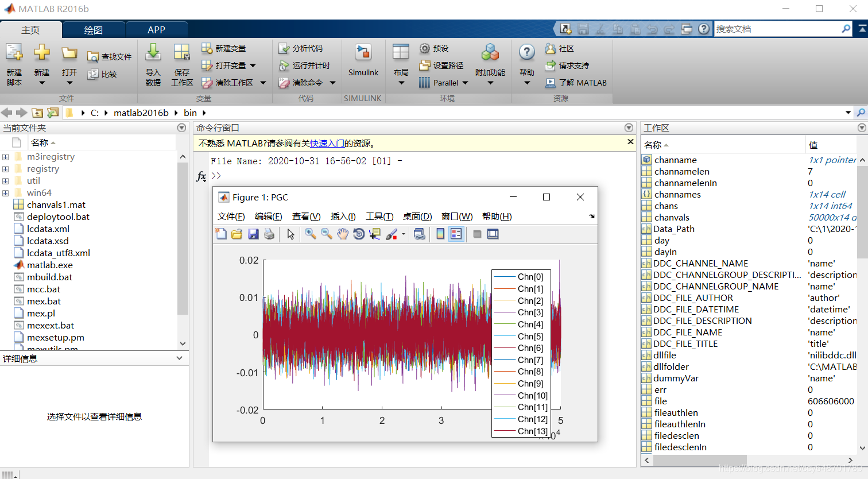The width and height of the screenshot is (868, 479).
Task: Open the 帮助(H) menu in Figure window
Action: coord(497,217)
